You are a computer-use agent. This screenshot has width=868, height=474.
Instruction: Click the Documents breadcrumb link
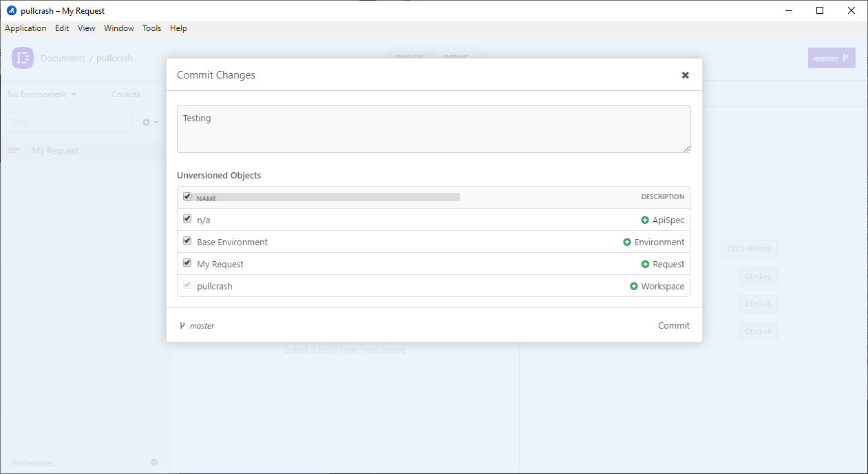point(63,59)
